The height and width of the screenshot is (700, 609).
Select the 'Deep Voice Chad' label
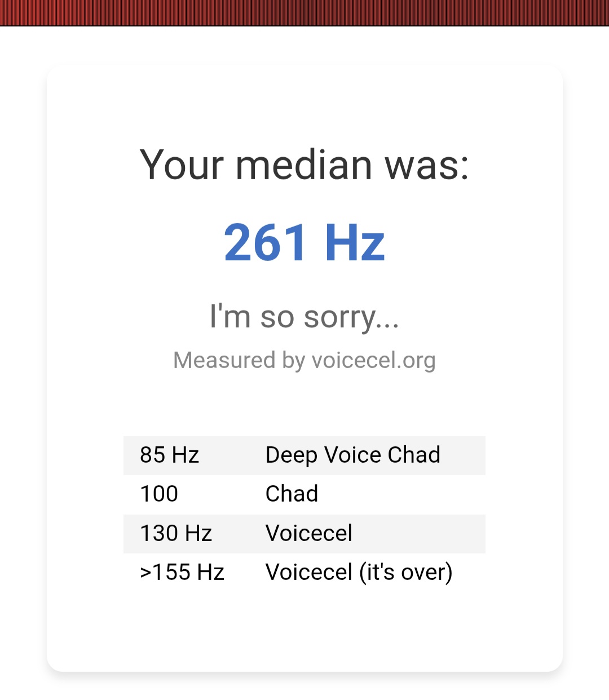[x=352, y=455]
